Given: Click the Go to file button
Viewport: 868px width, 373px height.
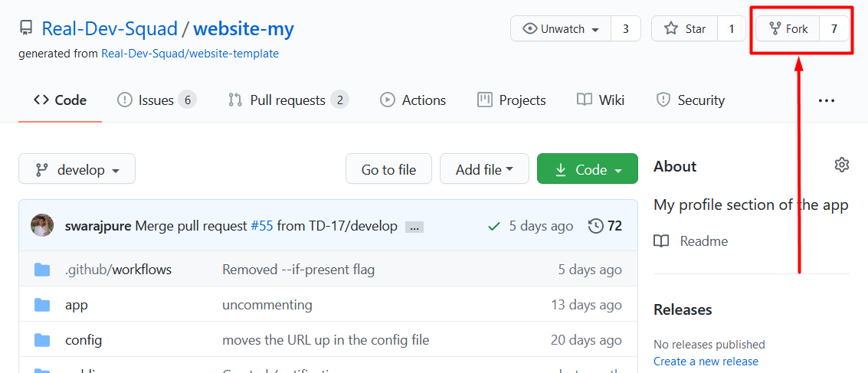Looking at the screenshot, I should point(388,169).
